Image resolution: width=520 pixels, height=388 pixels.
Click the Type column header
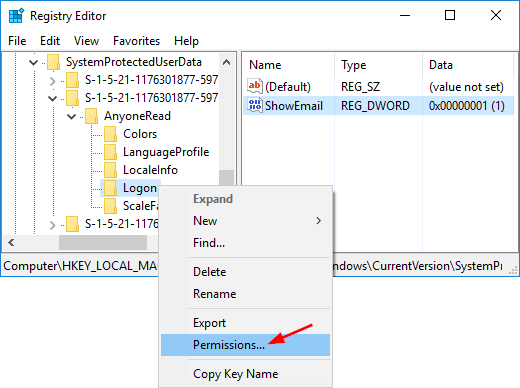(378, 65)
